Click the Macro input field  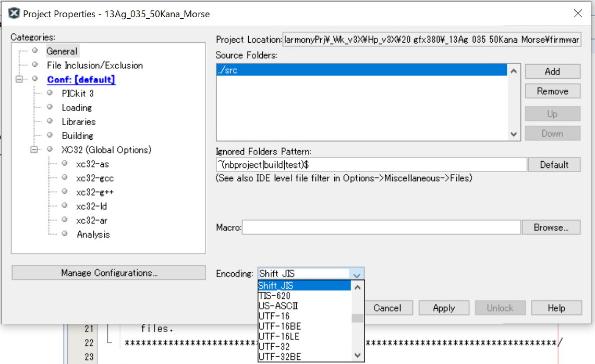[381, 227]
